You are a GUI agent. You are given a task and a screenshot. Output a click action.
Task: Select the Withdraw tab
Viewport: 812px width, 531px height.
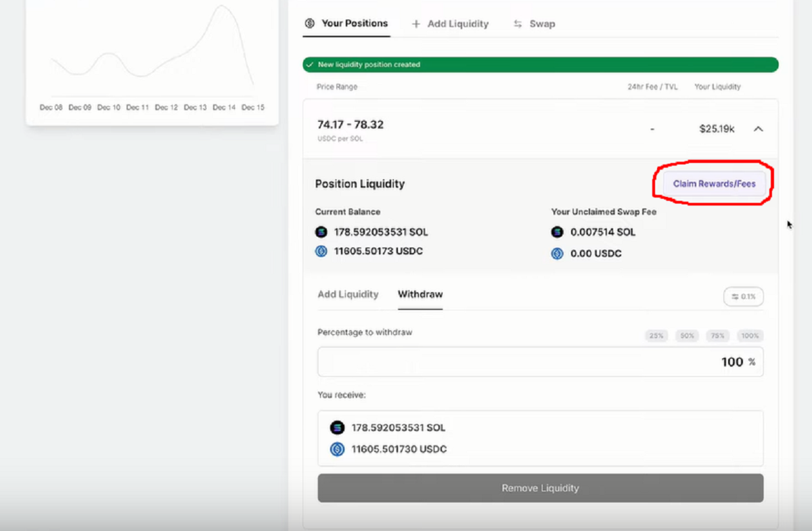click(420, 294)
